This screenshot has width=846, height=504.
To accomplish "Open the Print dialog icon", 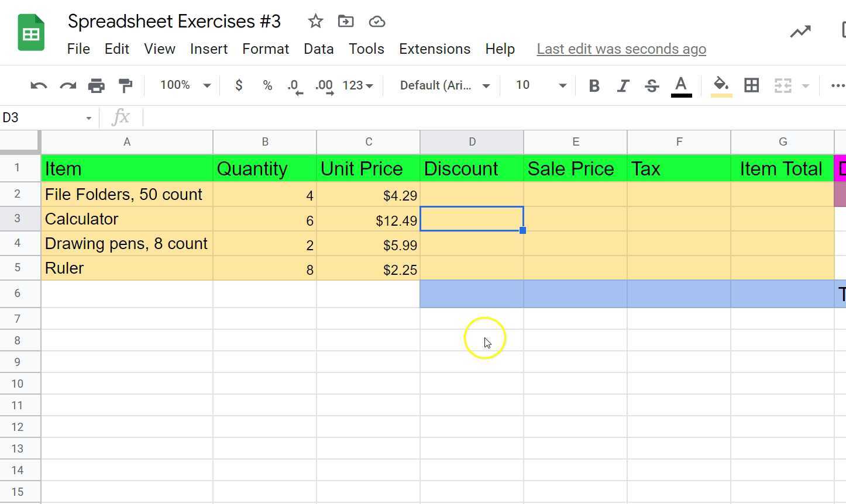I will (x=96, y=85).
